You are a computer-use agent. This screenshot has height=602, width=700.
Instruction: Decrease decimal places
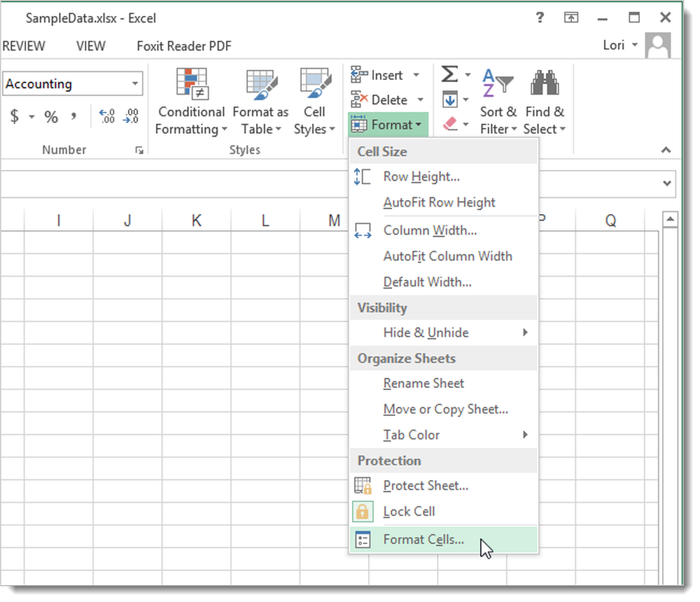click(130, 117)
